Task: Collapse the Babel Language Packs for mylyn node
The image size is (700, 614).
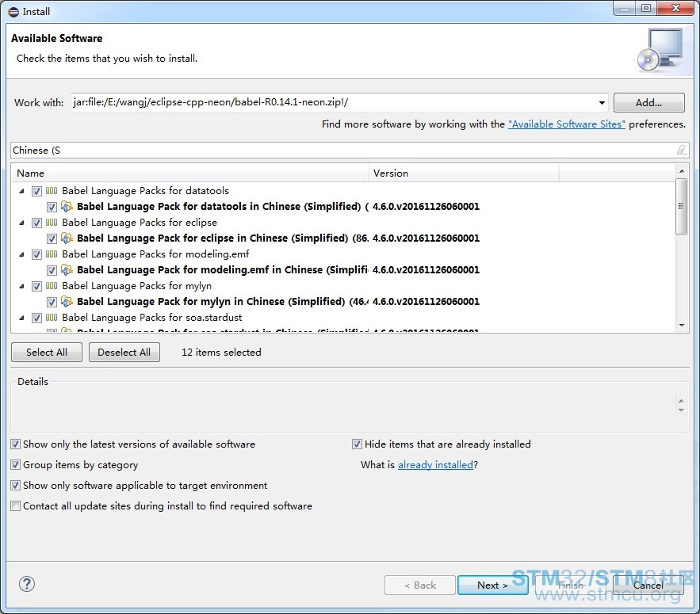Action: (x=21, y=286)
